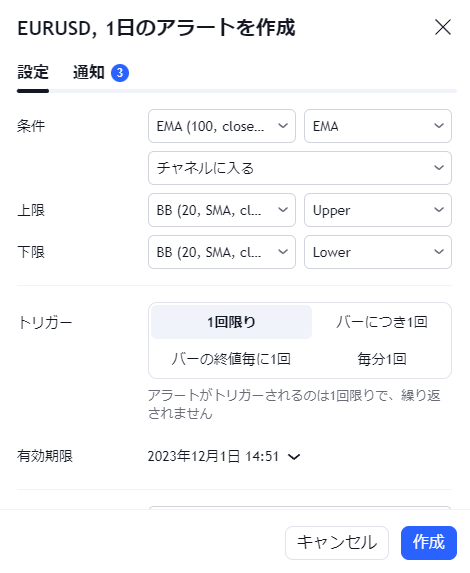Select the バーにつき1回 trigger option
470x573 pixels.
pos(382,322)
